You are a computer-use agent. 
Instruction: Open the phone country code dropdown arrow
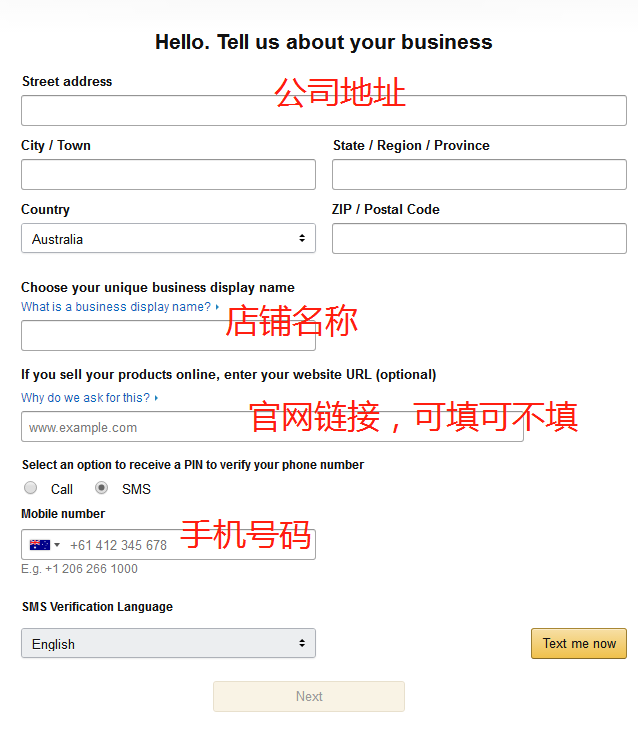click(57, 545)
